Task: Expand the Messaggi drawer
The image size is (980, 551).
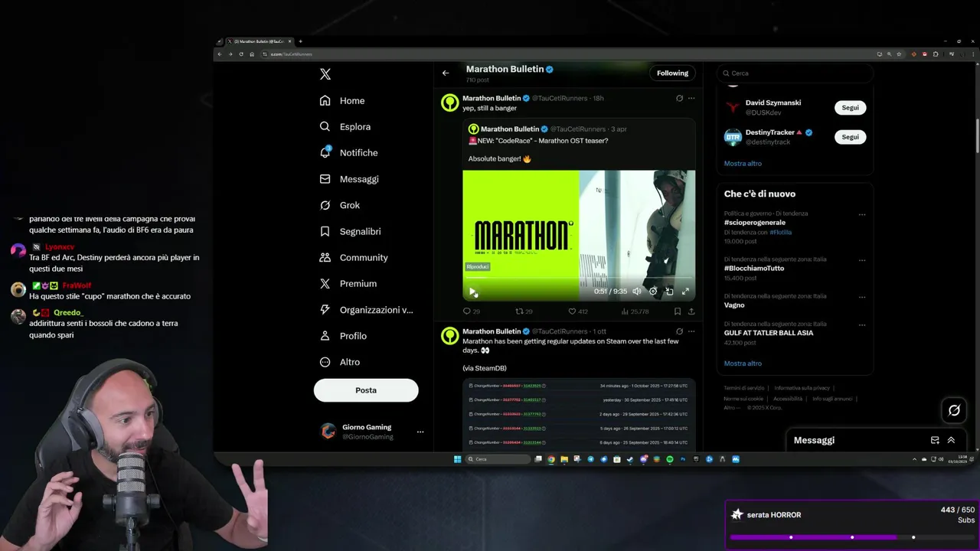Action: [x=952, y=440]
